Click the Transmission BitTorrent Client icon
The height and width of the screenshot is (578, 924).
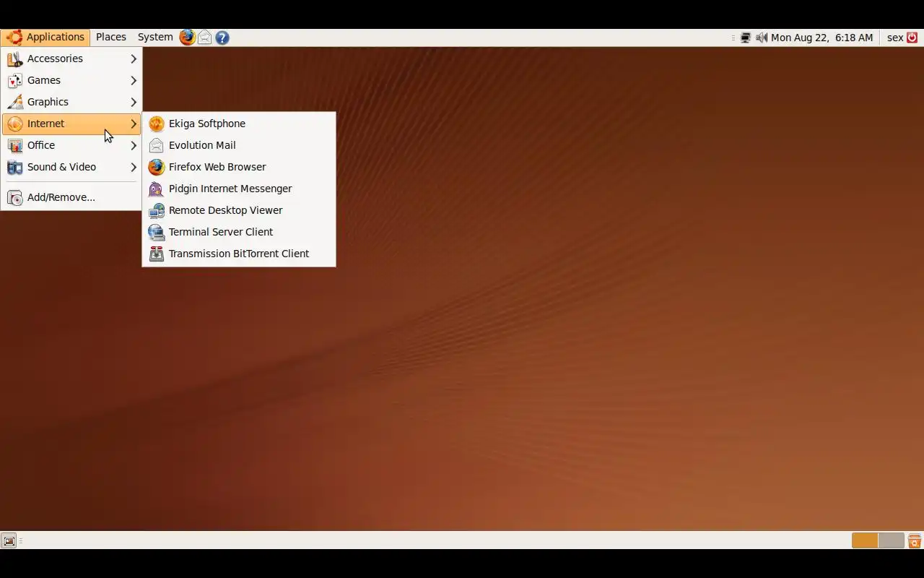[157, 254]
